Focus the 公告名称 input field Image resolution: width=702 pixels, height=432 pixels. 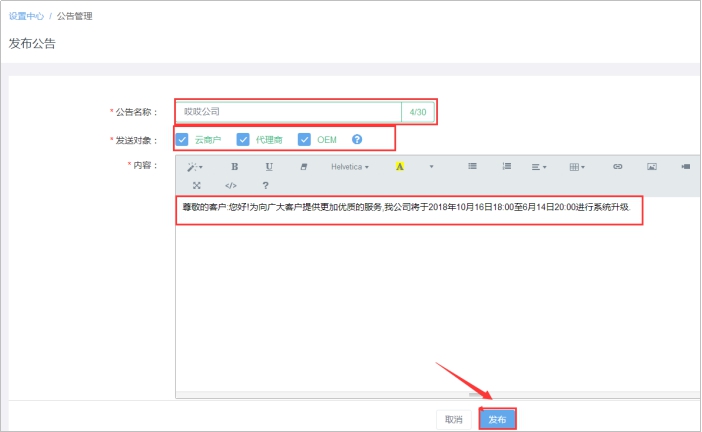coord(289,112)
